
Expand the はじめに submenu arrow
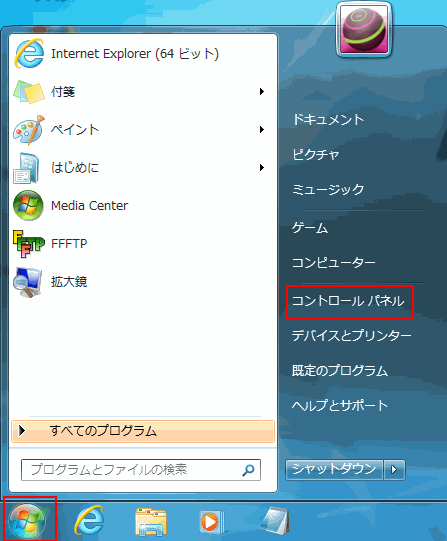(262, 167)
